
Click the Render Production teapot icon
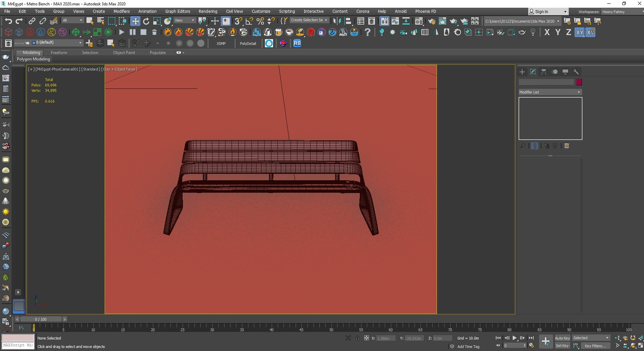pos(453,21)
